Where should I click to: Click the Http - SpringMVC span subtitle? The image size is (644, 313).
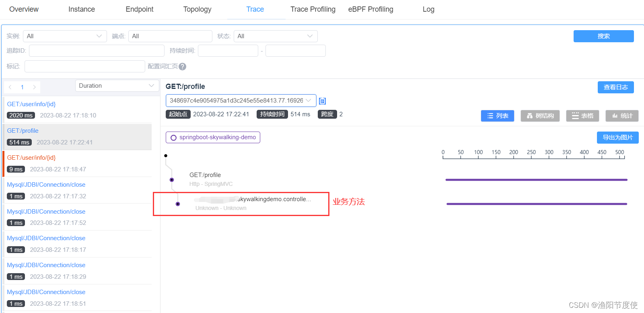(x=211, y=184)
